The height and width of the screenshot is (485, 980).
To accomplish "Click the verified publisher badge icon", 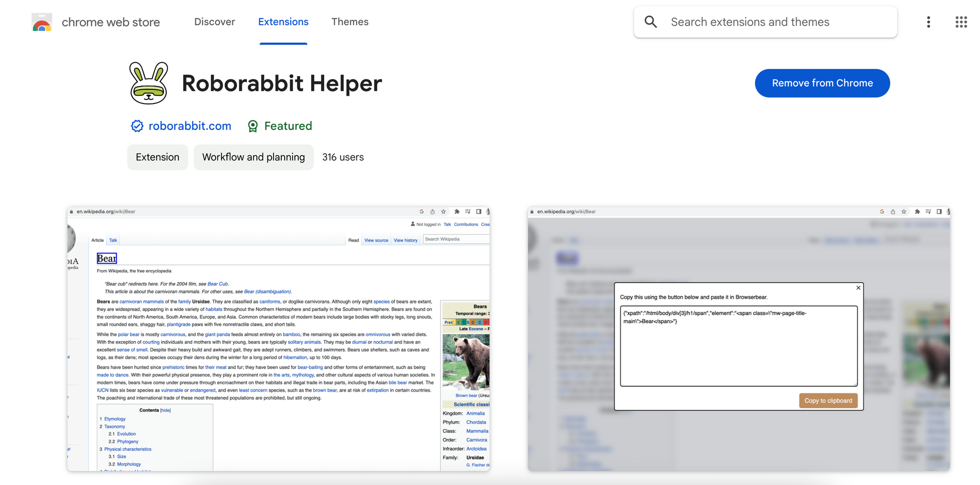I will 137,126.
